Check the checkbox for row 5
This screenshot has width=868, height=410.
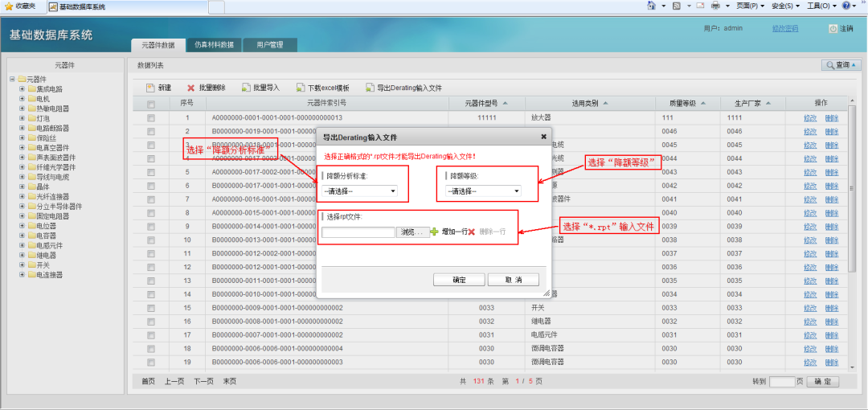[150, 172]
